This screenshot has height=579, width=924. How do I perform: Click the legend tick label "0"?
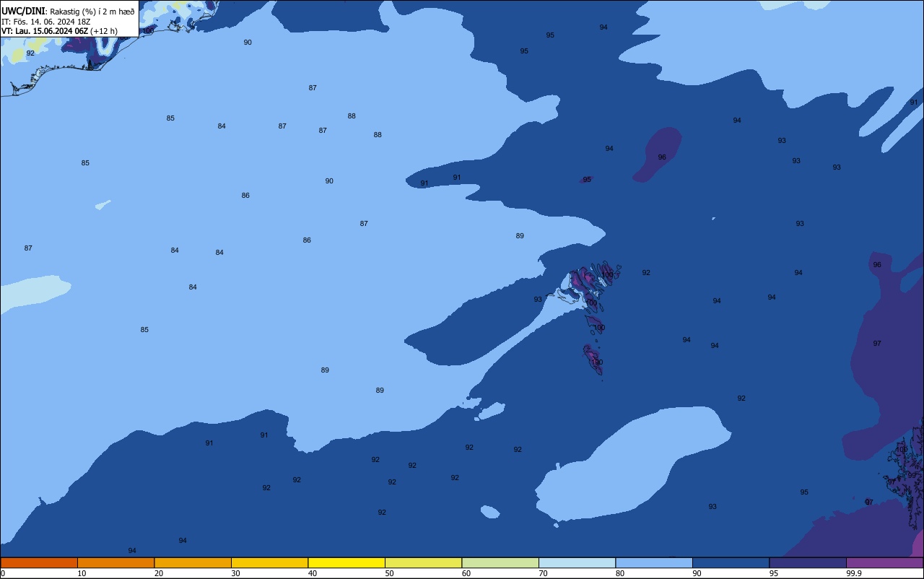[3, 573]
